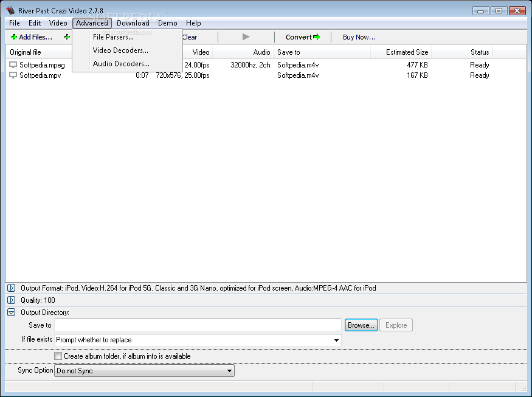Sort by Original file column header
The image size is (532, 397).
tap(39, 52)
